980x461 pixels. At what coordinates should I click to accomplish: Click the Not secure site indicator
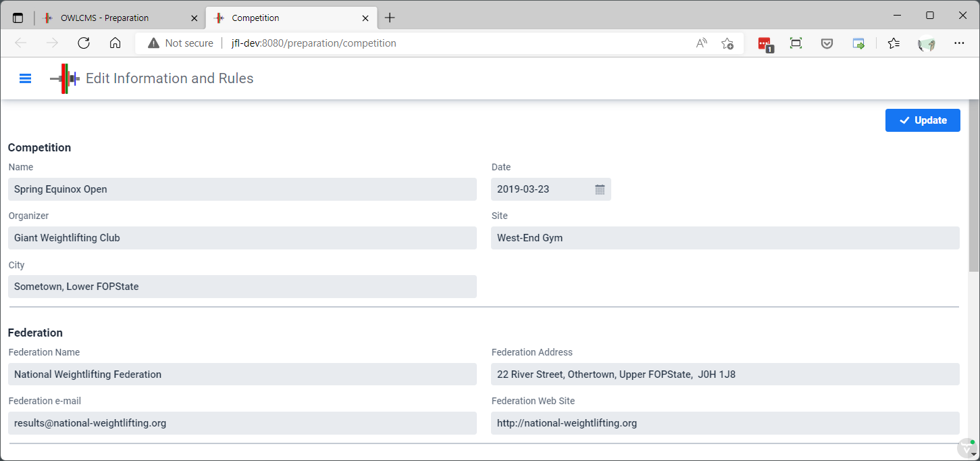click(x=181, y=43)
